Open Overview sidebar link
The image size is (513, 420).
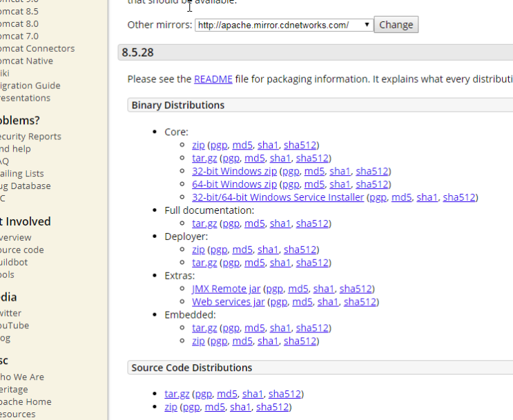(16, 238)
